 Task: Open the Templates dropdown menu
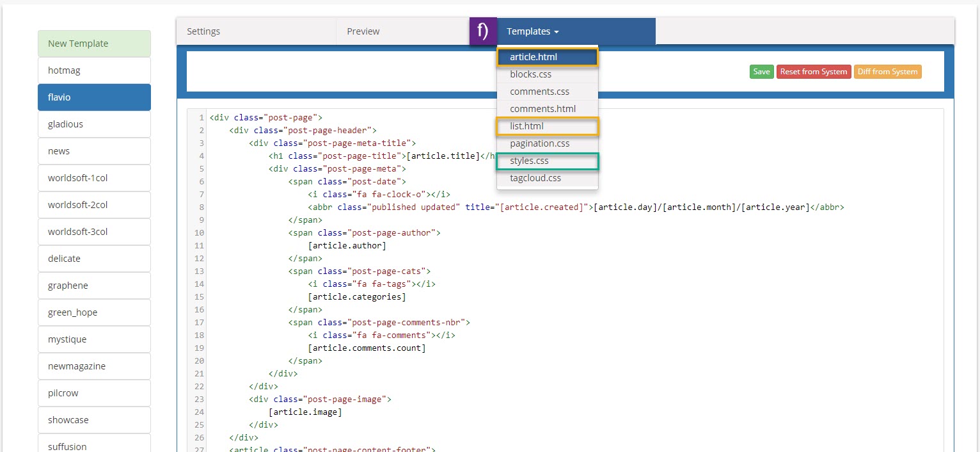tap(532, 31)
